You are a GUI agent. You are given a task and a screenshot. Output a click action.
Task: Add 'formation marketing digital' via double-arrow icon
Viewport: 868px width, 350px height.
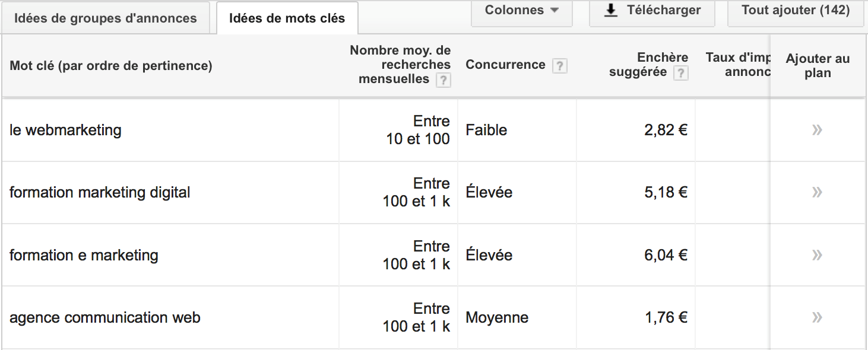pyautogui.click(x=818, y=192)
